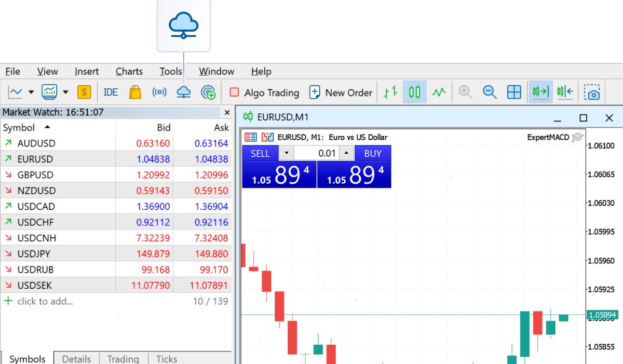Switch to the Symbols tab
623x364 pixels.
click(26, 358)
